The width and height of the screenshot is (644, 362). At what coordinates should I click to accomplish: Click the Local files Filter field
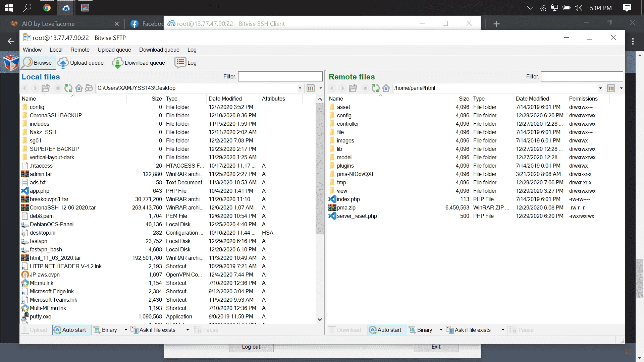pyautogui.click(x=280, y=77)
